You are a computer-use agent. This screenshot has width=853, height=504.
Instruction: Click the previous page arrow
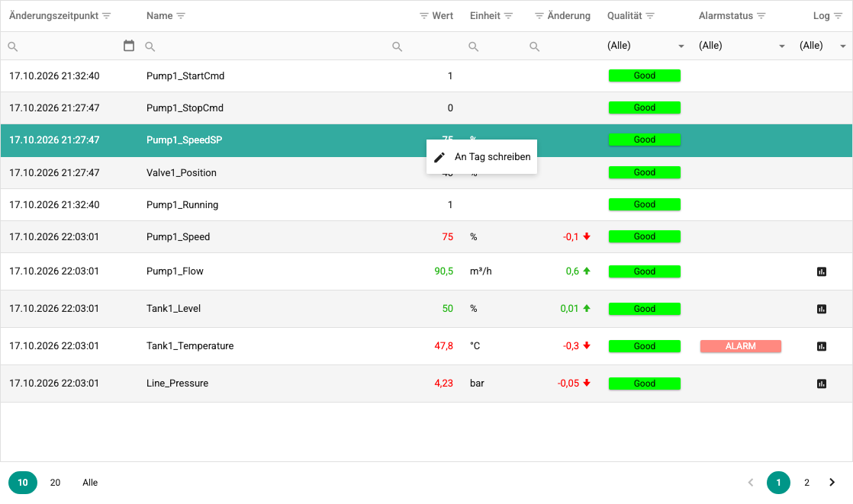pos(751,482)
